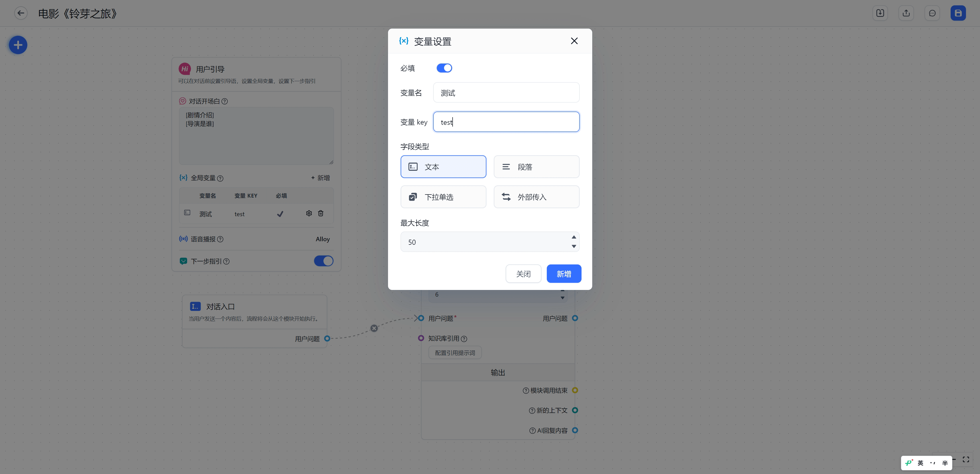The height and width of the screenshot is (474, 980).
Task: Increase 最大长度 with up arrow
Action: coord(574,237)
